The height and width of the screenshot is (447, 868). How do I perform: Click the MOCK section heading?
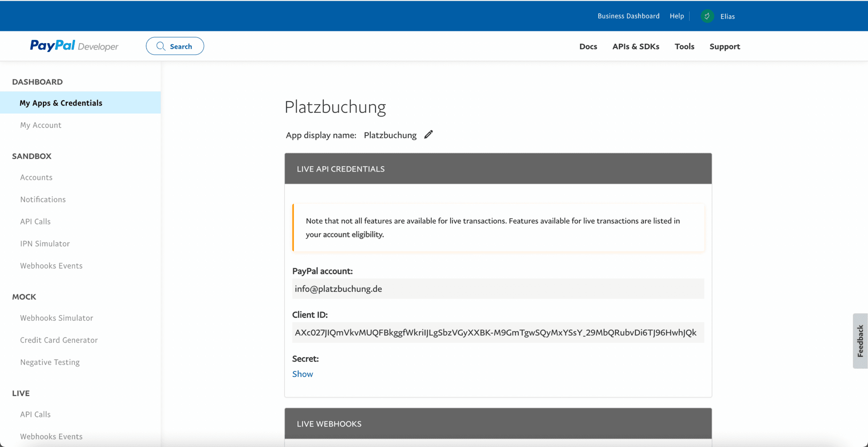pyautogui.click(x=24, y=297)
